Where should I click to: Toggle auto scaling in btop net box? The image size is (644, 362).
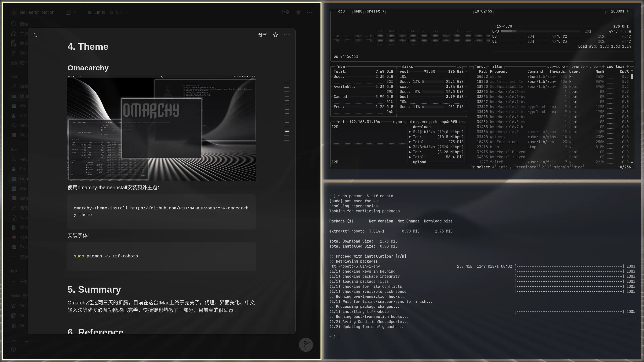pos(411,122)
